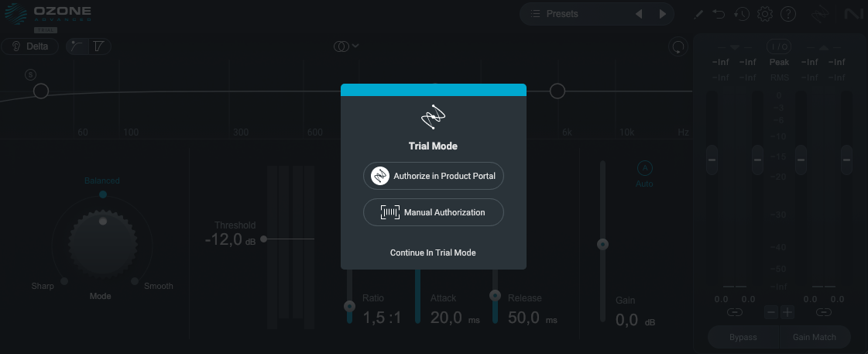This screenshot has width=868, height=354.
Task: Click the Ozone Advanced logo
Action: click(x=46, y=15)
